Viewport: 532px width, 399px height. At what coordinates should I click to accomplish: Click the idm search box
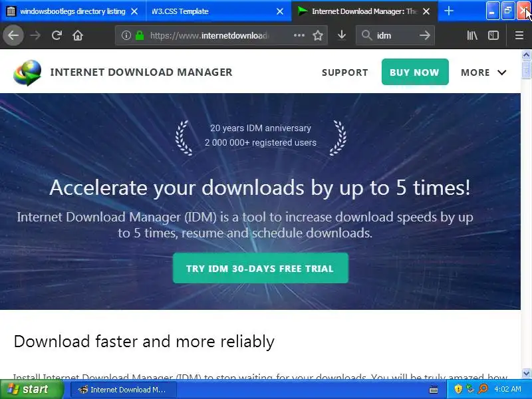[395, 35]
